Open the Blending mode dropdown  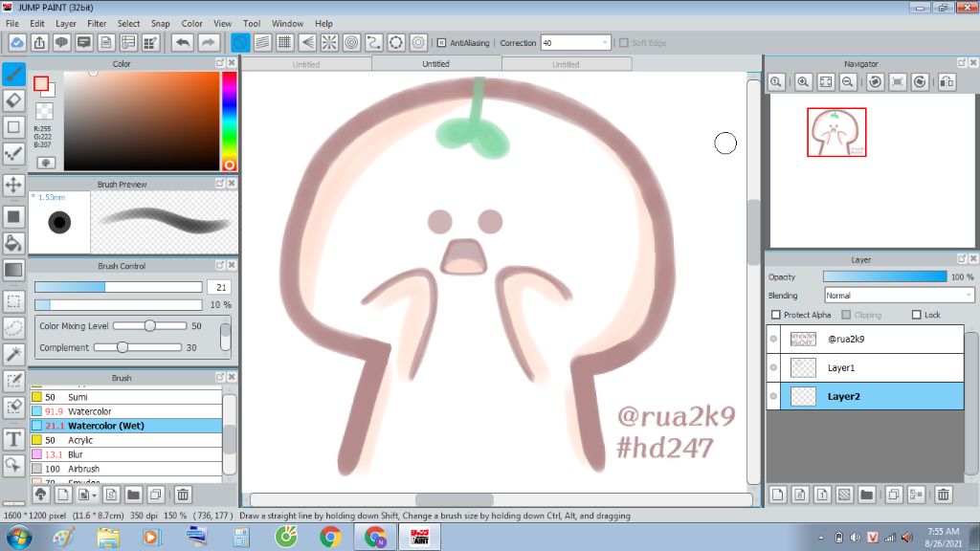[x=900, y=296]
